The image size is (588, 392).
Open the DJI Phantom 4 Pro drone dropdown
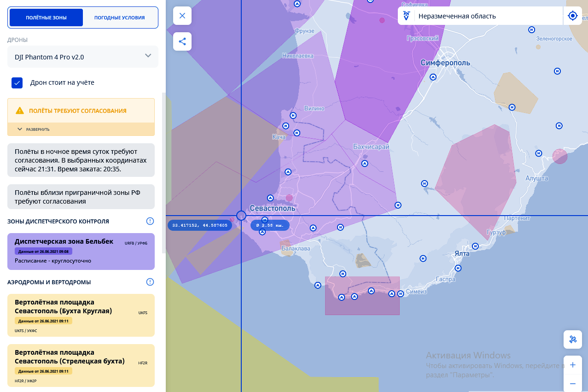83,57
